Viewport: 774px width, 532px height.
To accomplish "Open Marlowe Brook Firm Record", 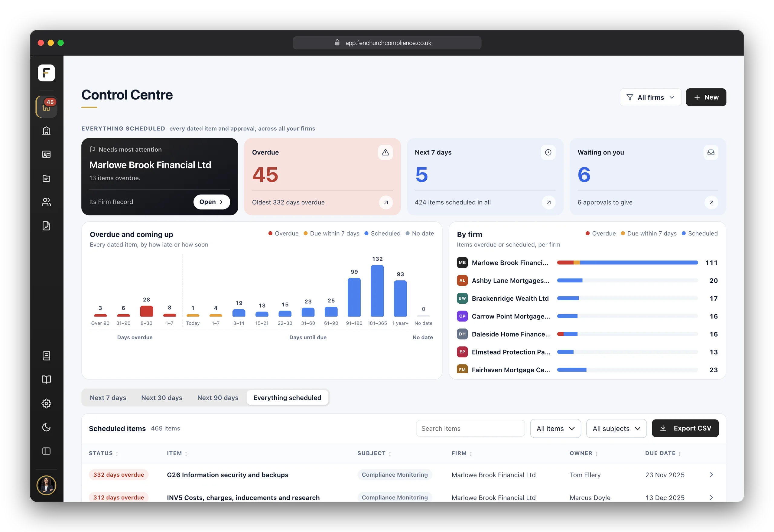I will click(212, 202).
